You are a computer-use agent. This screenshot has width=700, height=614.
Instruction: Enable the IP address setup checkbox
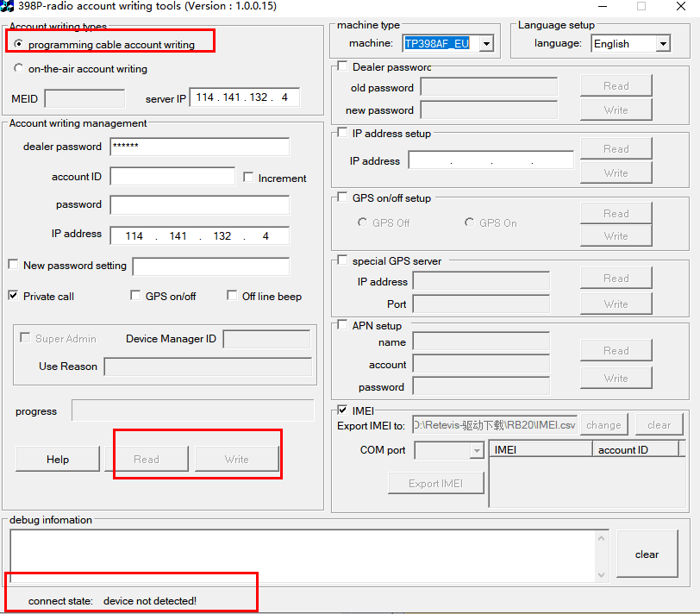(343, 133)
